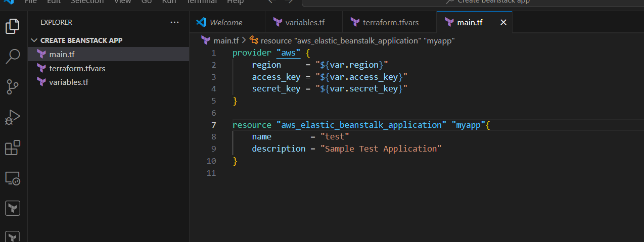Viewport: 644px width, 242px height.
Task: Open terraform.tfvars from the Explorer file tree
Action: click(x=108, y=68)
